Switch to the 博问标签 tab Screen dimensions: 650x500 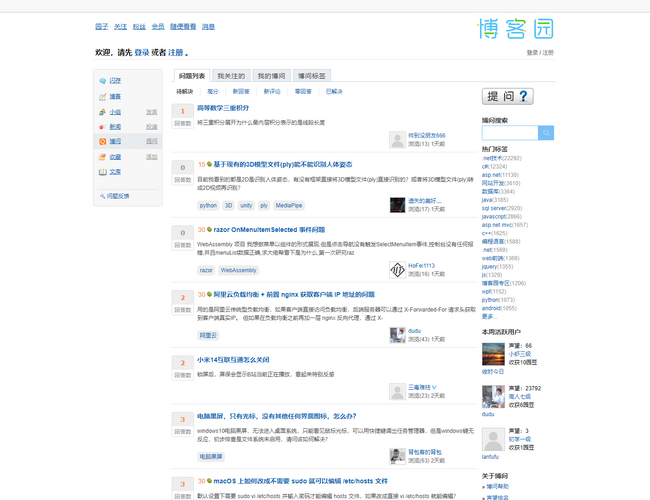click(x=311, y=76)
